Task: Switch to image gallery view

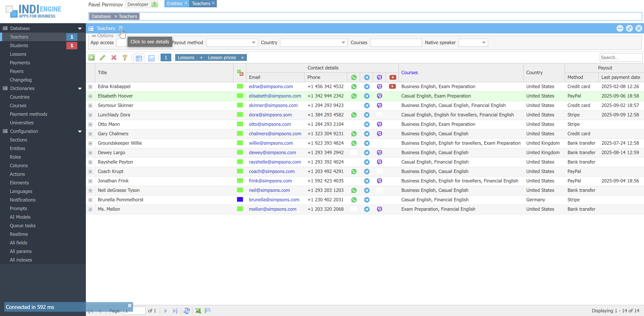Action: (151, 58)
